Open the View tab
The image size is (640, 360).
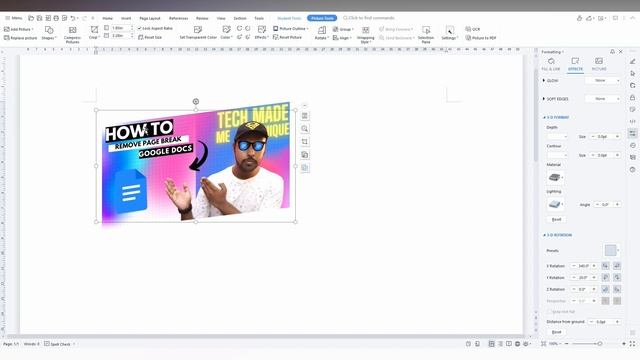pos(221,18)
